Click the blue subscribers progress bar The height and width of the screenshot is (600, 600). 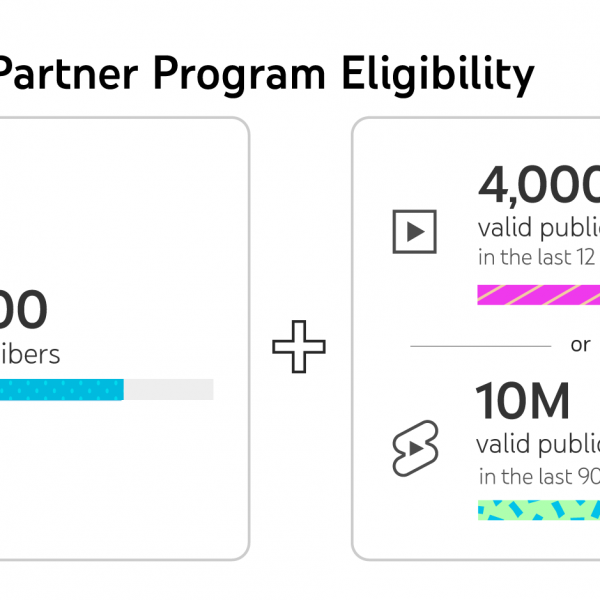pos(62,390)
